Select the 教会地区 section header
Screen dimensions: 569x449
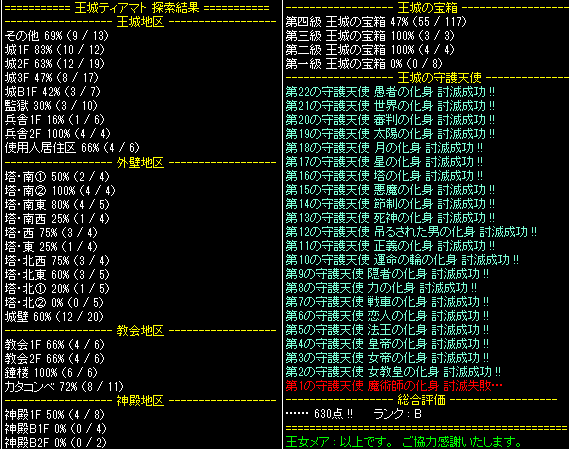[140, 331]
